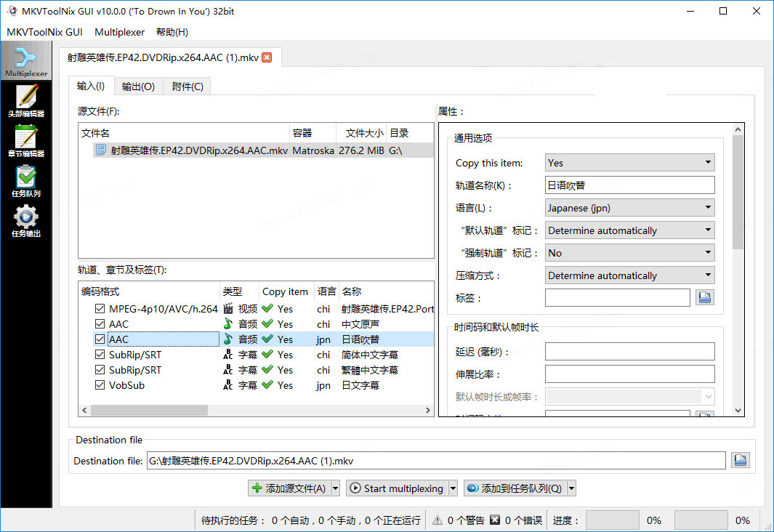This screenshot has width=774, height=532.
Task: Click the warning triangle icon in status bar
Action: click(438, 520)
